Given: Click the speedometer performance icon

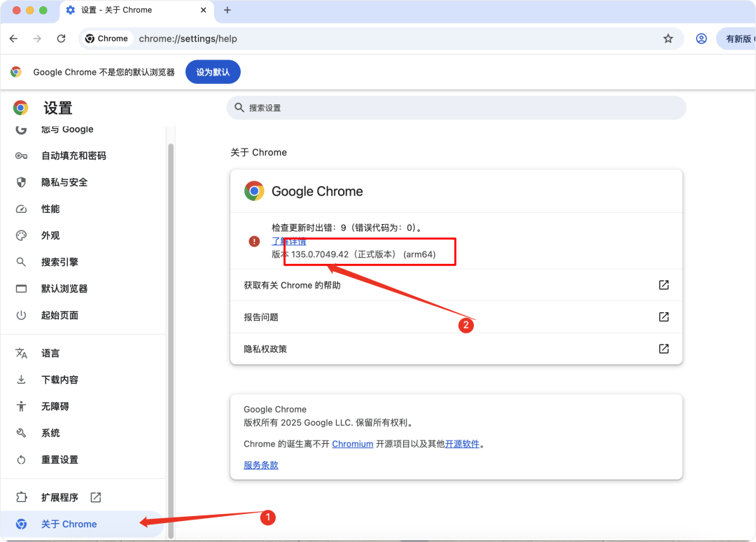Looking at the screenshot, I should pos(21,209).
